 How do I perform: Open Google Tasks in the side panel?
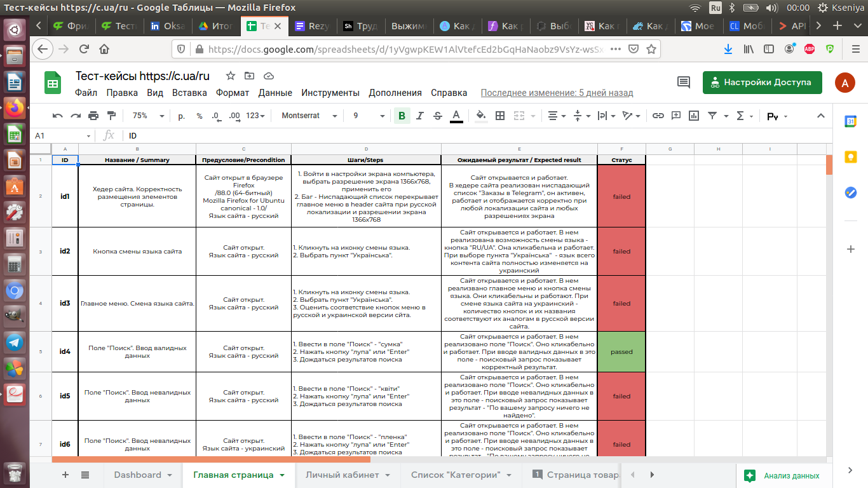tap(850, 193)
